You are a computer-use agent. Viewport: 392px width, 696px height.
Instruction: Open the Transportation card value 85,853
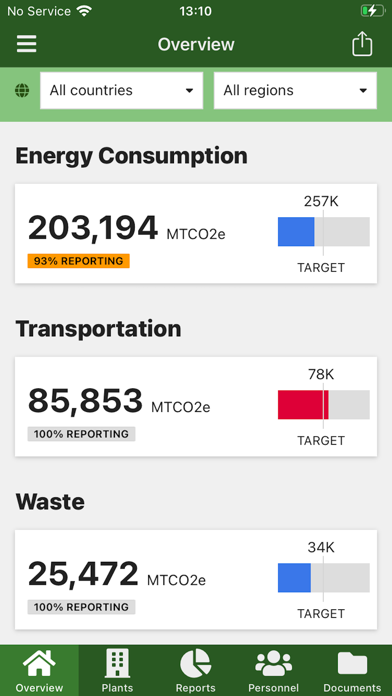coord(85,400)
